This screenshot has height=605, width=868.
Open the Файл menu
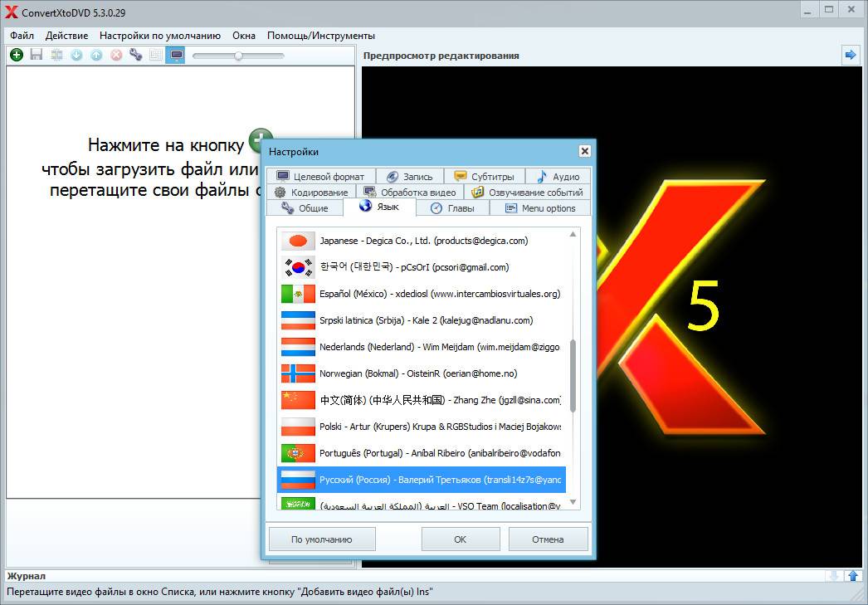coord(22,36)
